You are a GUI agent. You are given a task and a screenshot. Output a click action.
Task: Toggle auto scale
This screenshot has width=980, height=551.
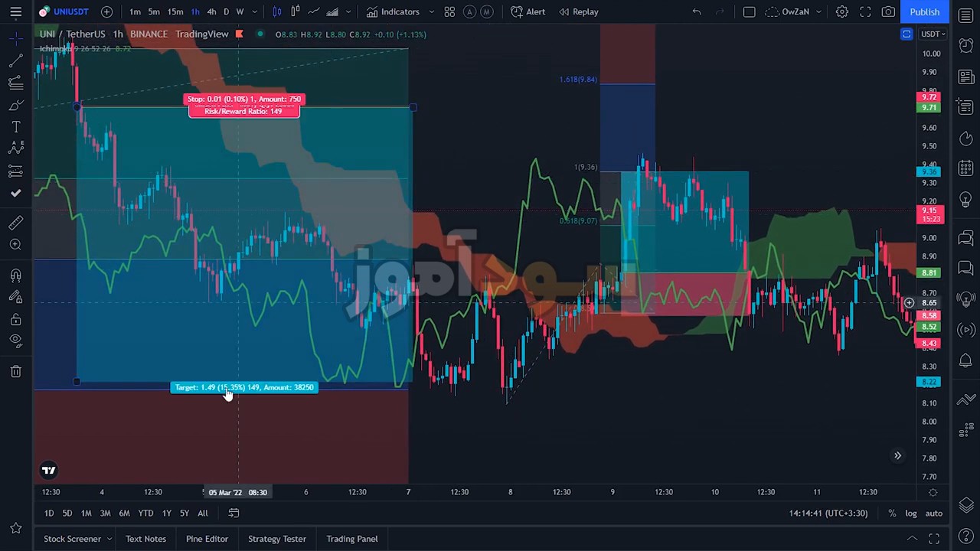[x=934, y=514]
